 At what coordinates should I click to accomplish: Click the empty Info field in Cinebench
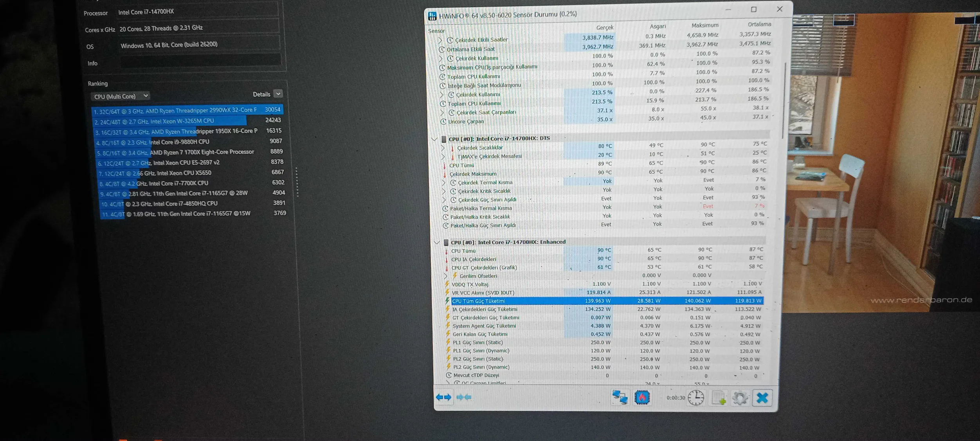pyautogui.click(x=200, y=61)
